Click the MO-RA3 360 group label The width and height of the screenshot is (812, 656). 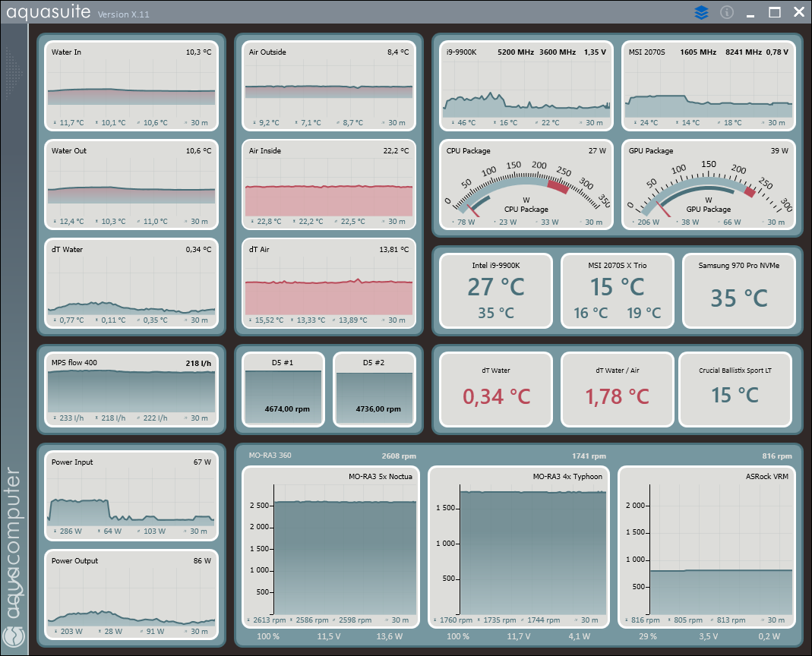click(270, 456)
